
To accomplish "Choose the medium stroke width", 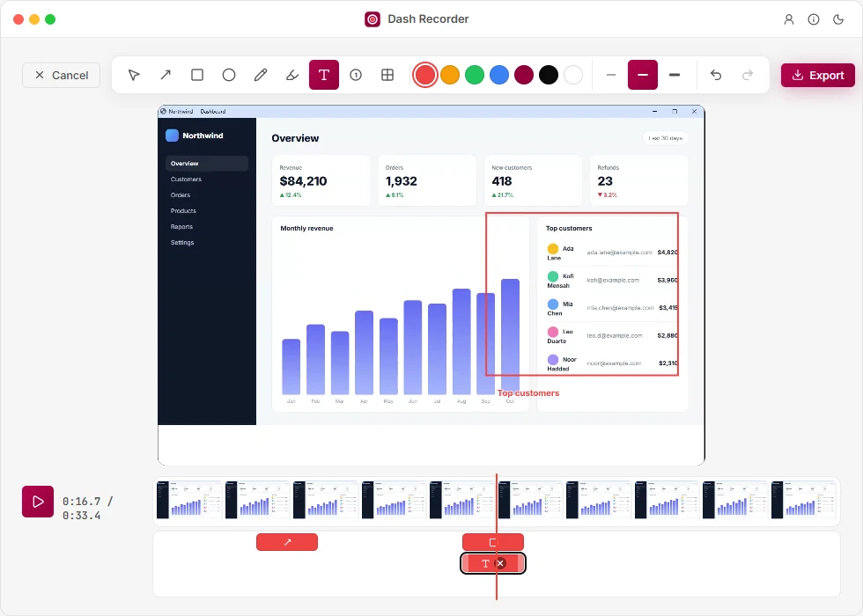I will coord(643,75).
